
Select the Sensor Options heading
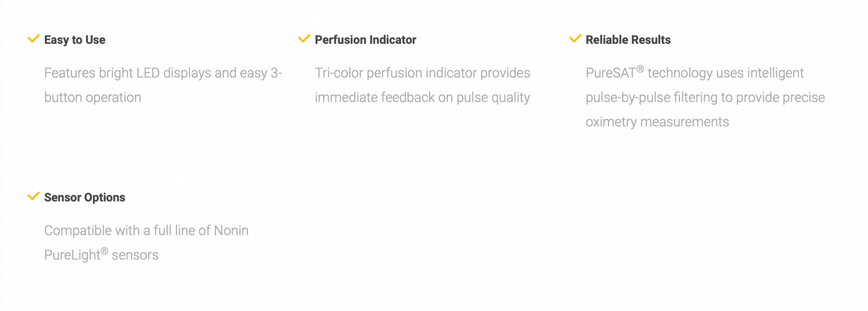85,197
